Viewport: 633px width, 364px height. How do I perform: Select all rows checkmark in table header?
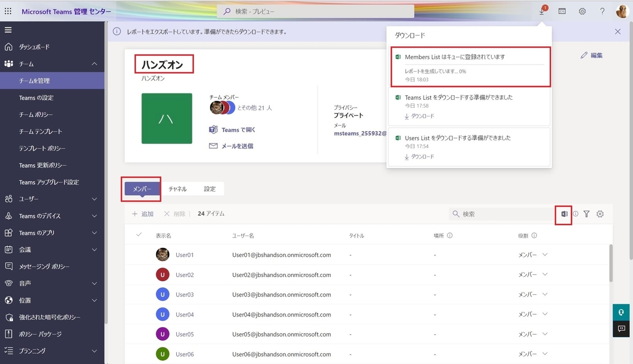tap(139, 235)
